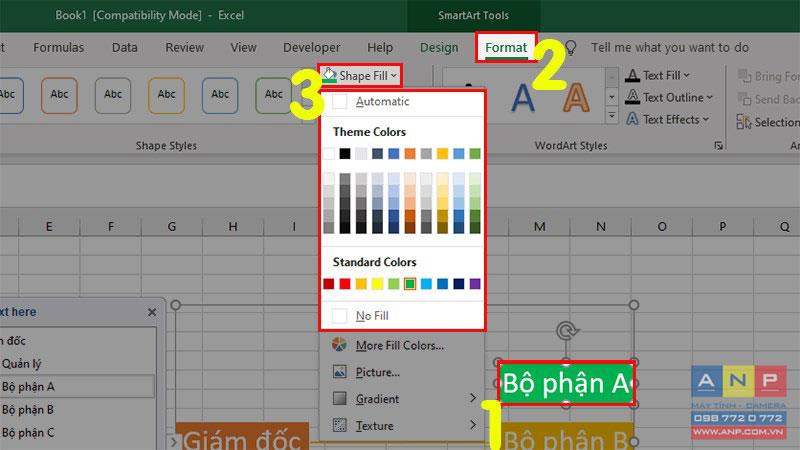
Task: Pick the dark blue standard color
Action: [x=459, y=284]
